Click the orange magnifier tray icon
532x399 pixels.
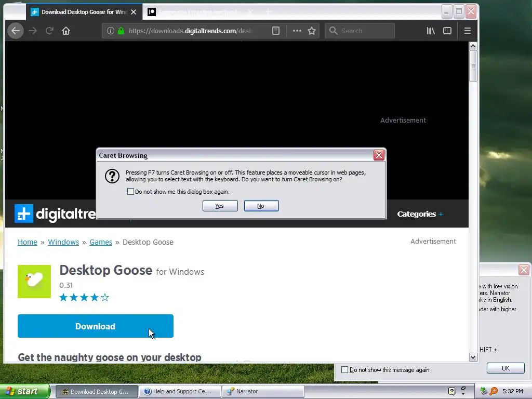click(x=494, y=392)
